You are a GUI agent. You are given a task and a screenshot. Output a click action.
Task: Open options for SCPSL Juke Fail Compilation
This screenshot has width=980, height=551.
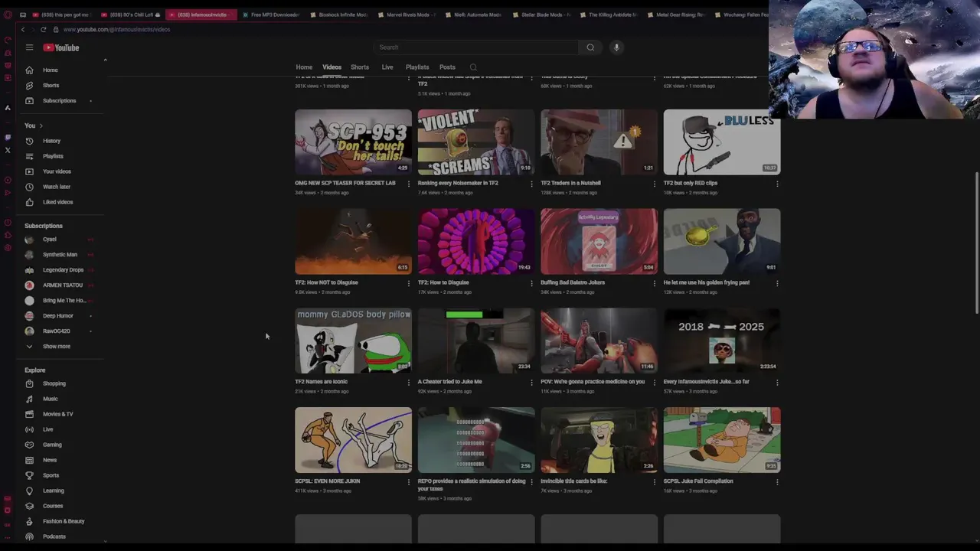tap(777, 482)
